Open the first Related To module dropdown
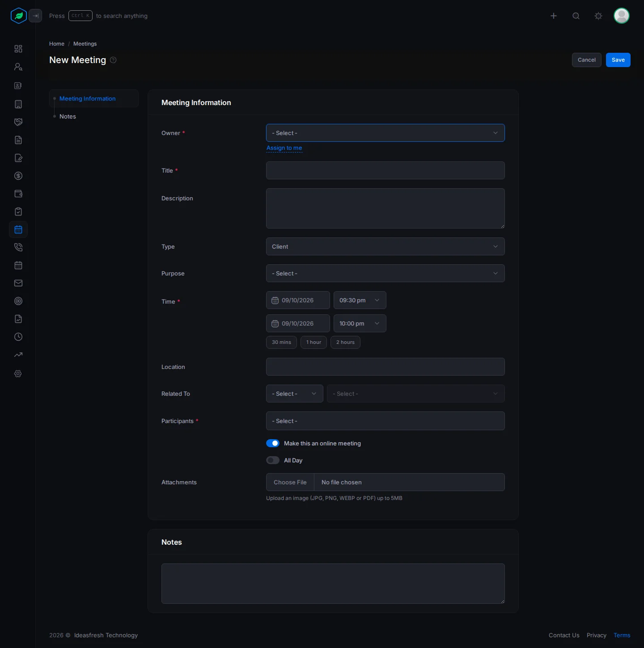The height and width of the screenshot is (648, 644). pyautogui.click(x=295, y=394)
